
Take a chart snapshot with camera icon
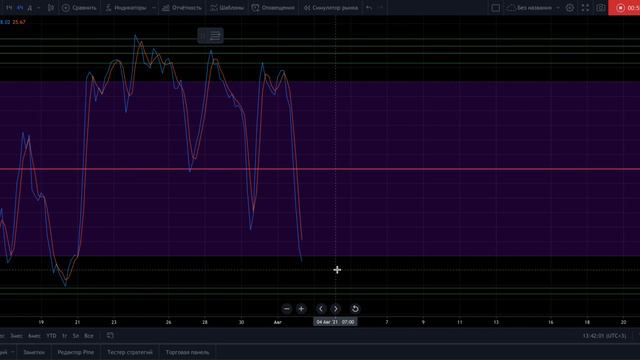click(x=601, y=8)
